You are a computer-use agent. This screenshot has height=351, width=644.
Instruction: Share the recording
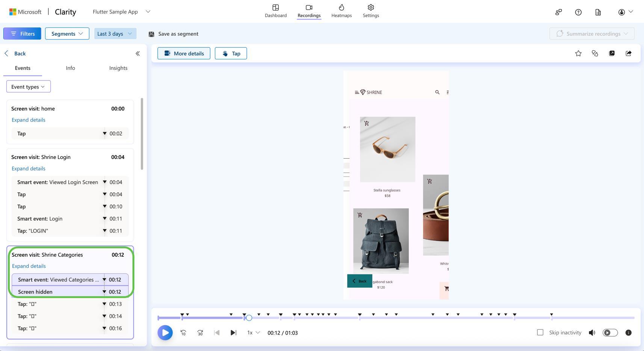tap(629, 53)
